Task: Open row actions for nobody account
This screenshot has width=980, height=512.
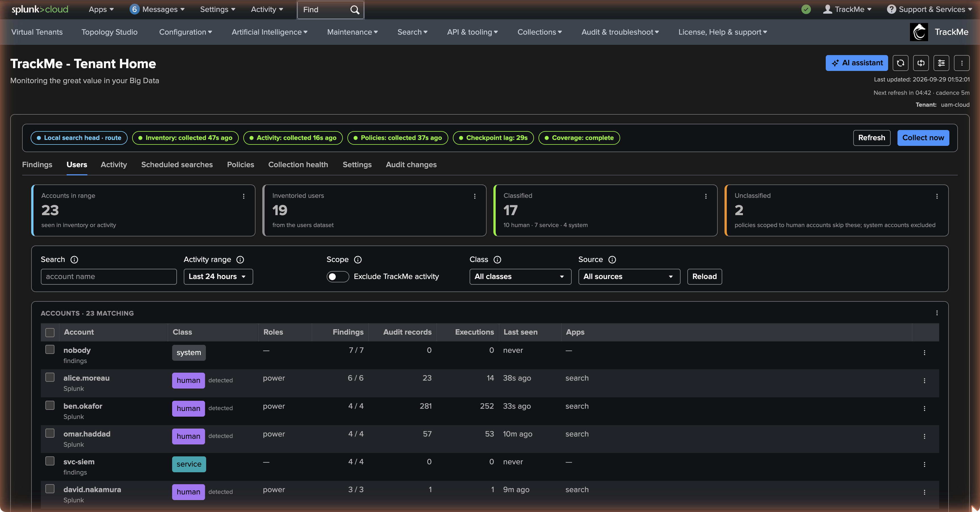Action: pos(924,353)
